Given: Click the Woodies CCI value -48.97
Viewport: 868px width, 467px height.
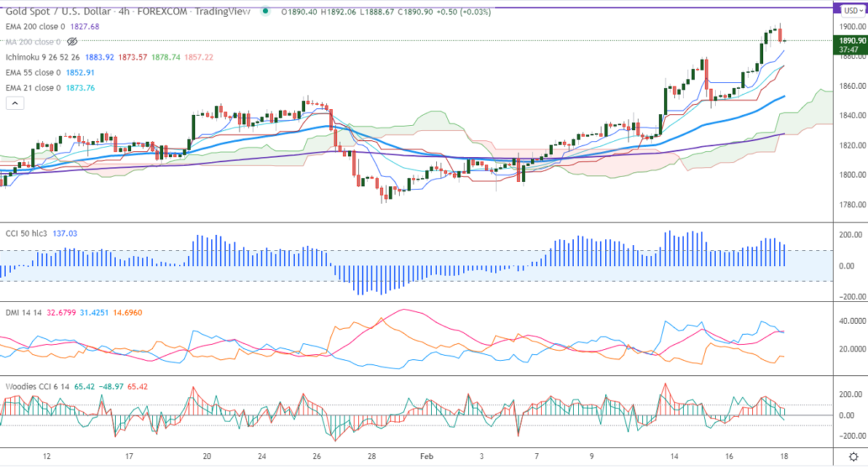Looking at the screenshot, I should tap(111, 387).
